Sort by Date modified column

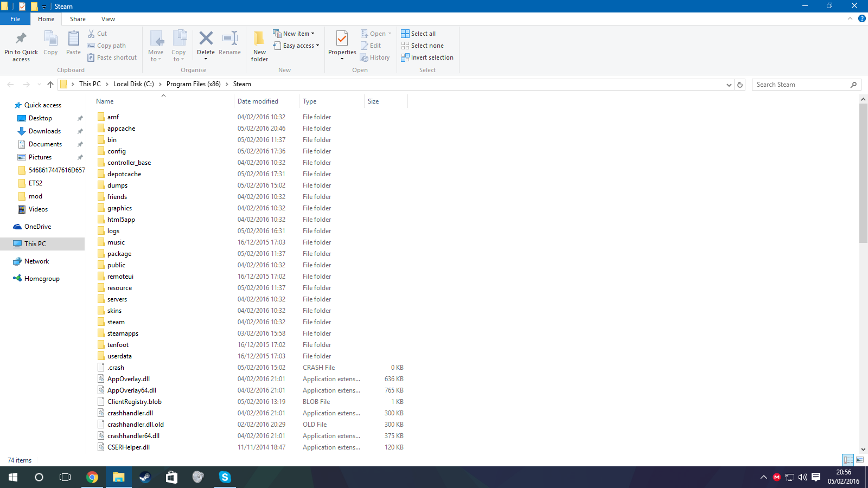tap(266, 101)
